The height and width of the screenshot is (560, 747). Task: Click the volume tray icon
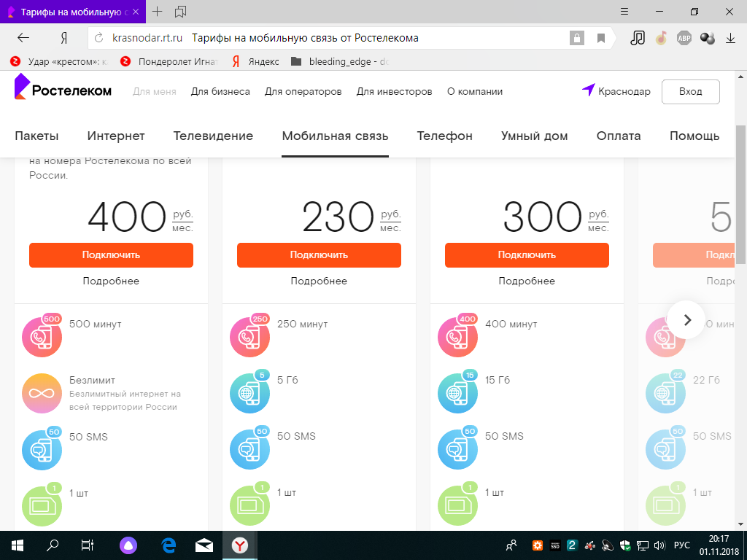click(x=659, y=545)
